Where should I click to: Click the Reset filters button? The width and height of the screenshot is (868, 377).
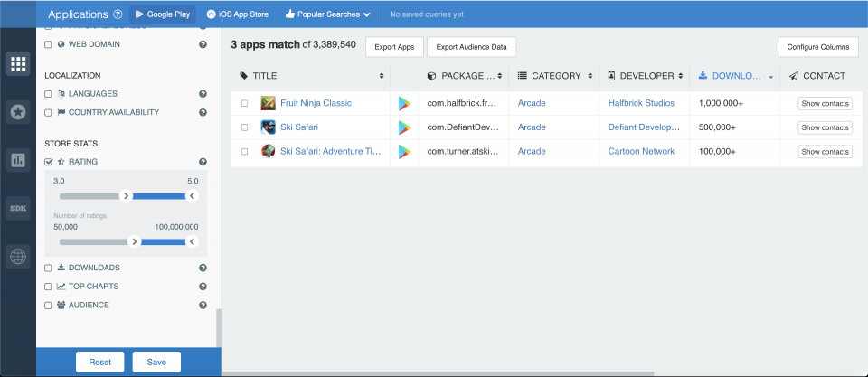100,362
